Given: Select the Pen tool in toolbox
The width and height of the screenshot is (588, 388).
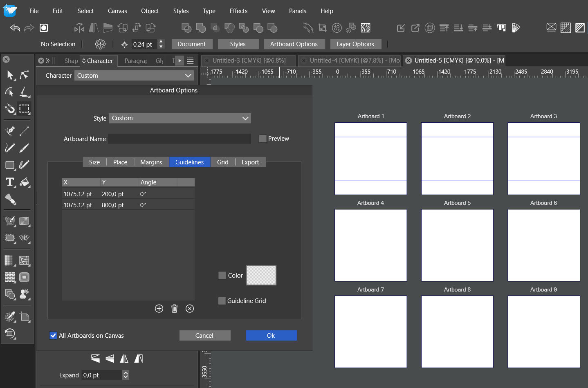Looking at the screenshot, I should 10,131.
